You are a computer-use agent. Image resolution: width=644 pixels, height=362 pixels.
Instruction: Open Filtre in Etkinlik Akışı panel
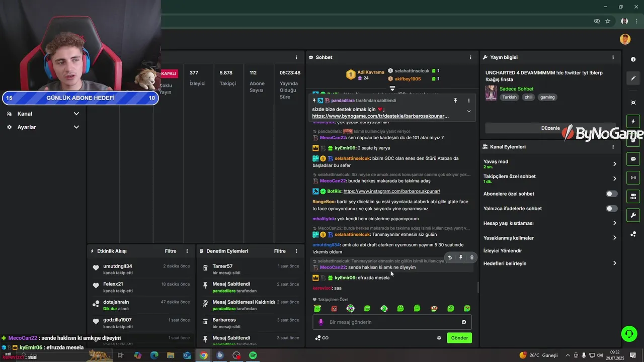[171, 251]
